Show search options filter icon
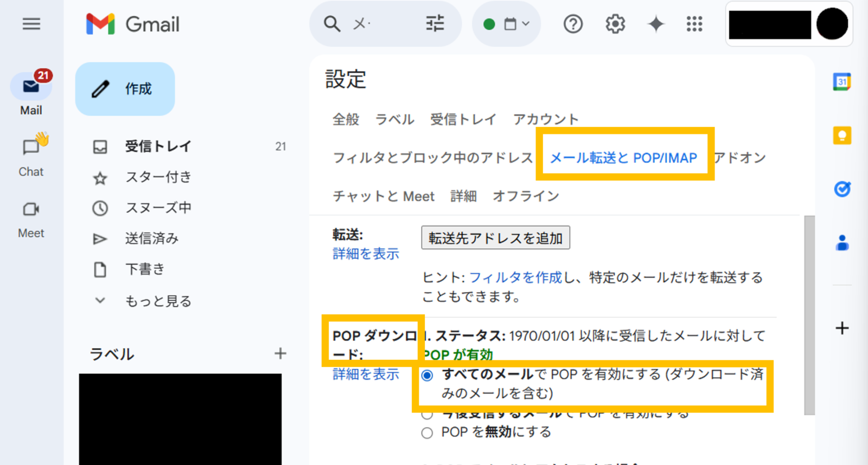868x465 pixels. coord(435,24)
